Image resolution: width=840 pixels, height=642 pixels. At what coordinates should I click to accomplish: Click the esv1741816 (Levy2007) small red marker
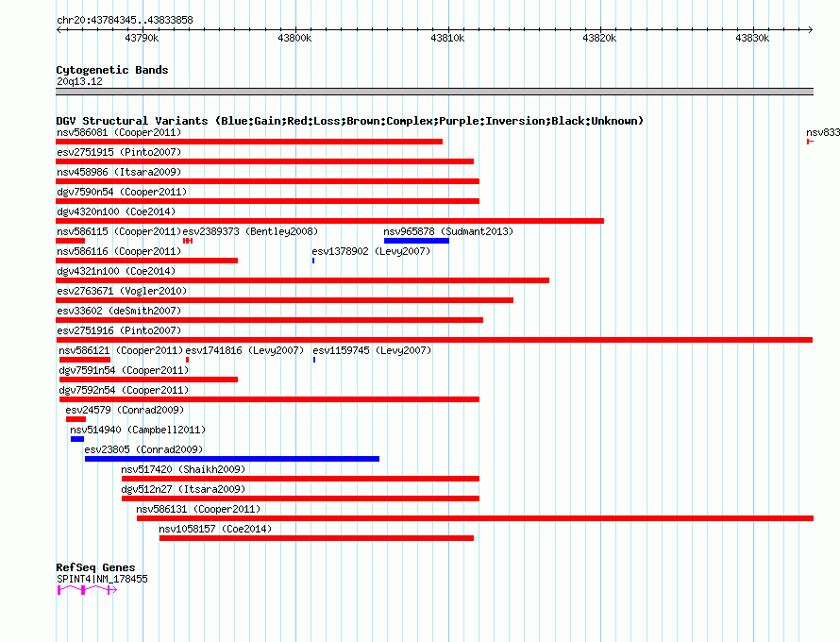point(187,360)
